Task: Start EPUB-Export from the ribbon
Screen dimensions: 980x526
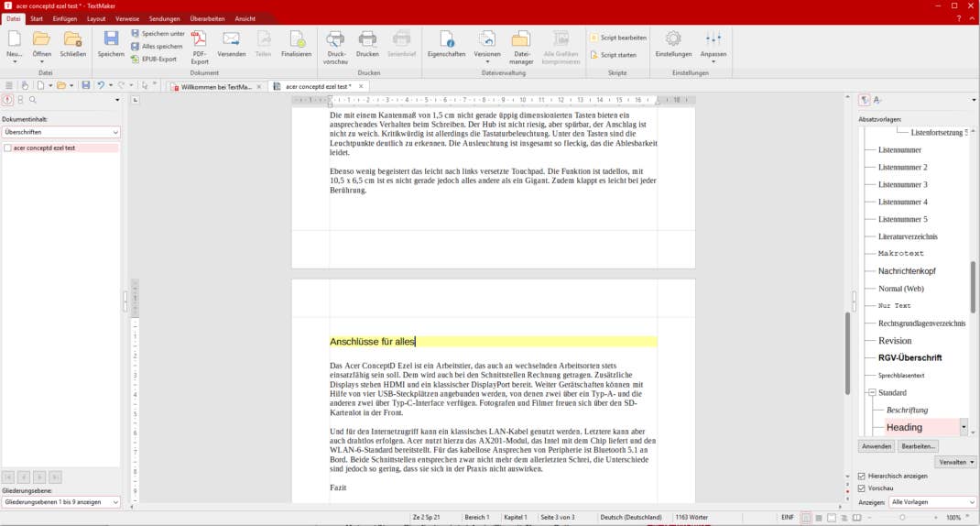Action: click(x=155, y=59)
